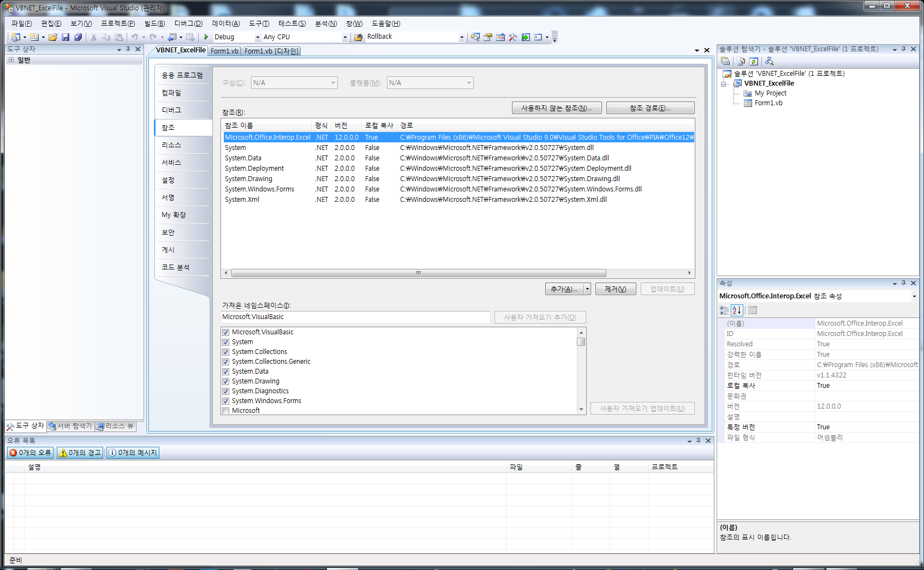The height and width of the screenshot is (570, 924).
Task: Click the Undo arrow icon
Action: coord(134,37)
